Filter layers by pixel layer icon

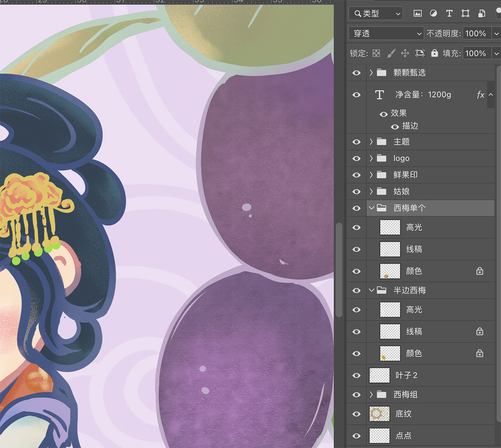click(x=417, y=13)
